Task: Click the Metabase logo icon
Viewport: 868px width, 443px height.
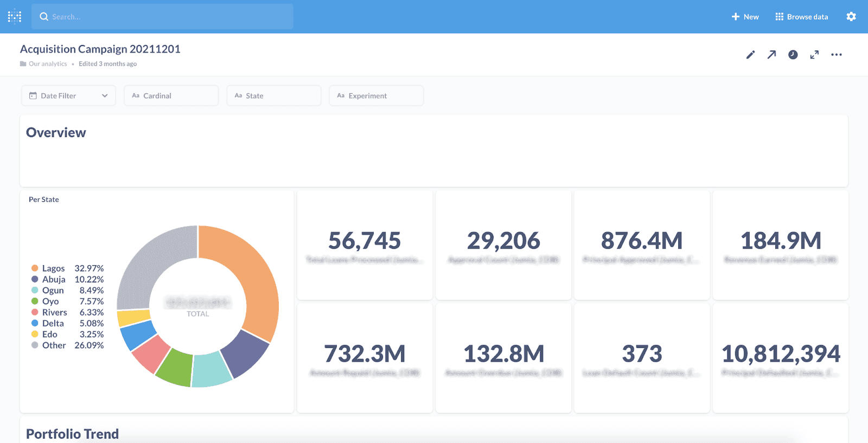Action: (x=15, y=17)
